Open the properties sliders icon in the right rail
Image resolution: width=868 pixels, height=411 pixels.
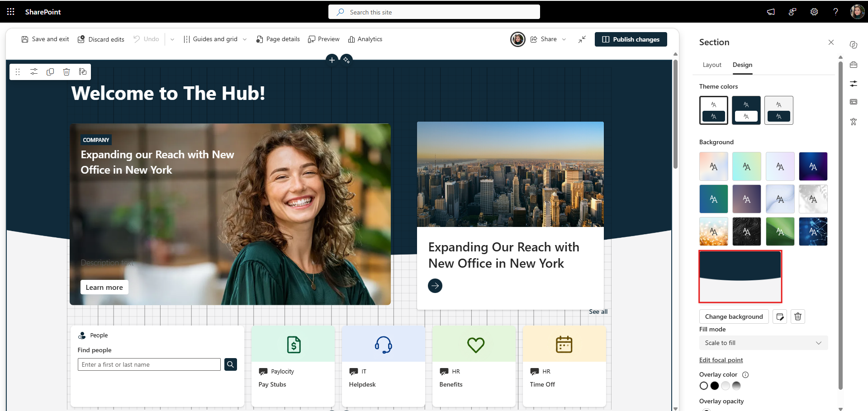point(854,84)
